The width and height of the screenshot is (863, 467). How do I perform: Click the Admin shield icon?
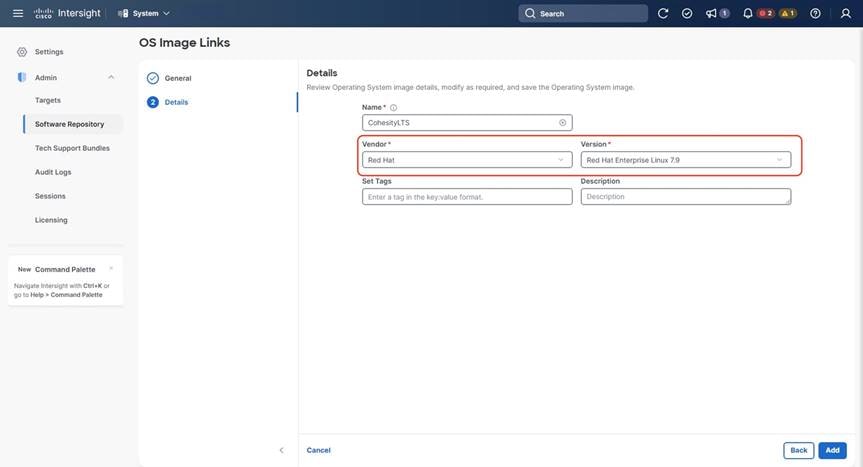(21, 78)
